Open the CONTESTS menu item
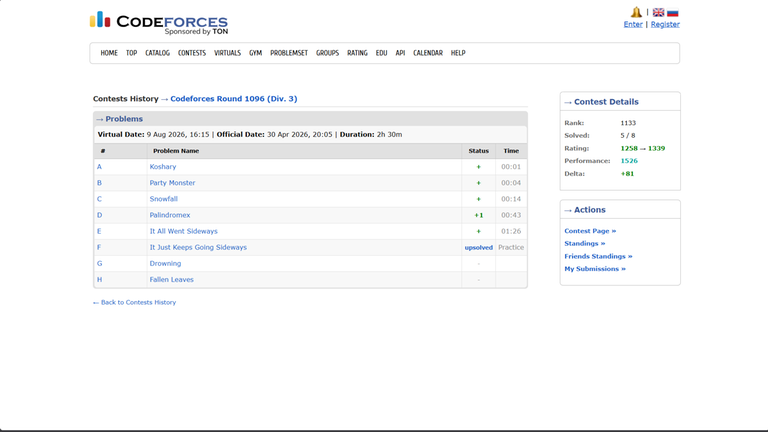 (192, 53)
